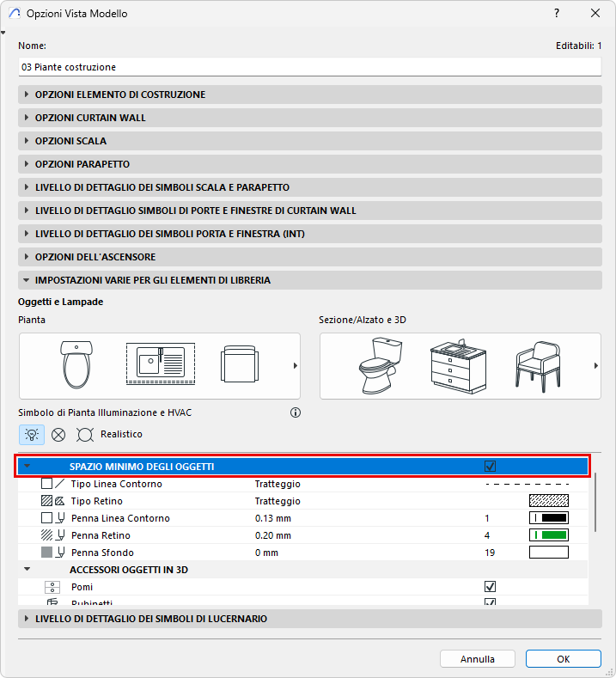Open the green Penna Retino swatch
This screenshot has height=678, width=616.
pyautogui.click(x=549, y=535)
